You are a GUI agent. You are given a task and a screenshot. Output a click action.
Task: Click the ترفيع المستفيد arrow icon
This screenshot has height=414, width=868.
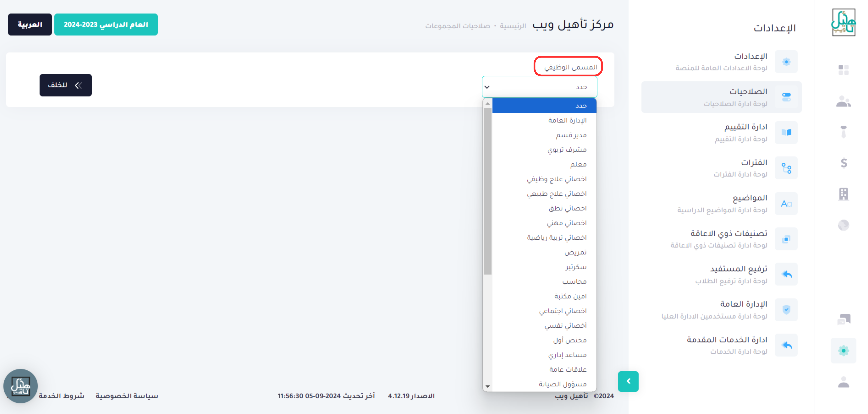click(x=786, y=274)
